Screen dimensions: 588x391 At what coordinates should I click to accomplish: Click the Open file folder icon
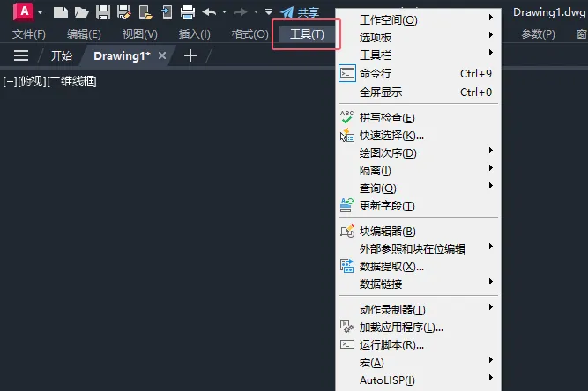click(81, 12)
